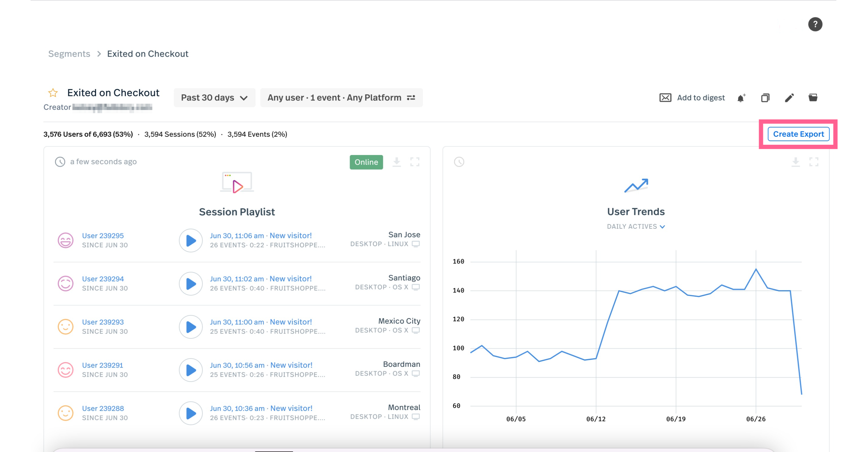
Task: Toggle the Online sessions filter badge
Action: [366, 162]
